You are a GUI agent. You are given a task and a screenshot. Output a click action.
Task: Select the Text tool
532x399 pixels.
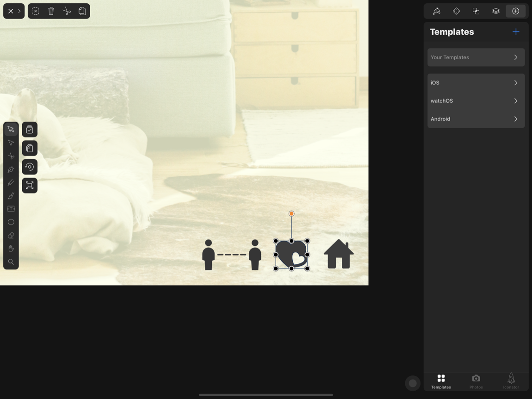[11, 209]
